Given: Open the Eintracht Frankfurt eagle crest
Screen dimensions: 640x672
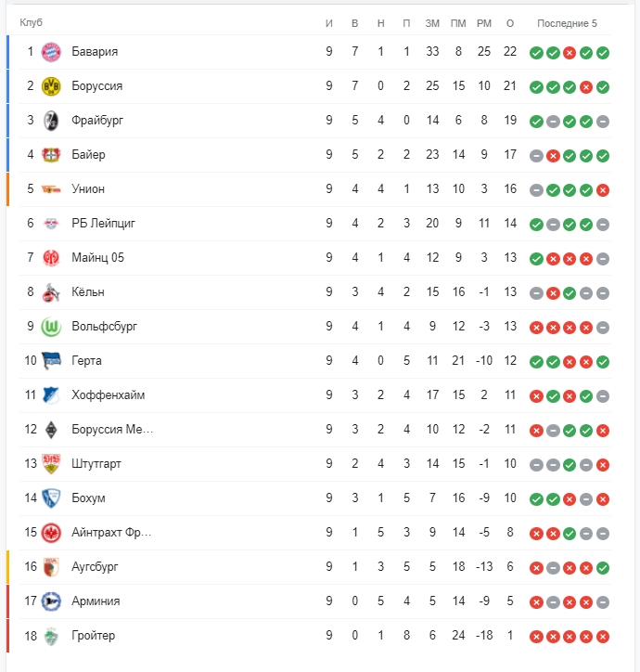Looking at the screenshot, I should [51, 533].
